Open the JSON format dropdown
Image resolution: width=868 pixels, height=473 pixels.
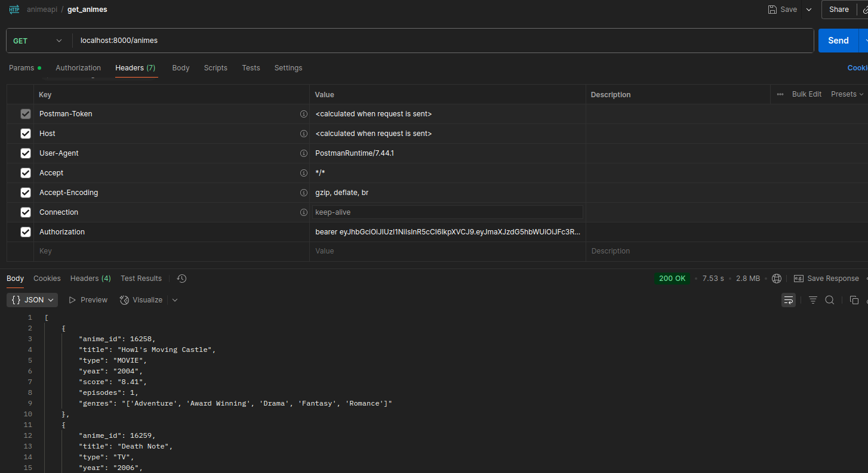click(33, 300)
